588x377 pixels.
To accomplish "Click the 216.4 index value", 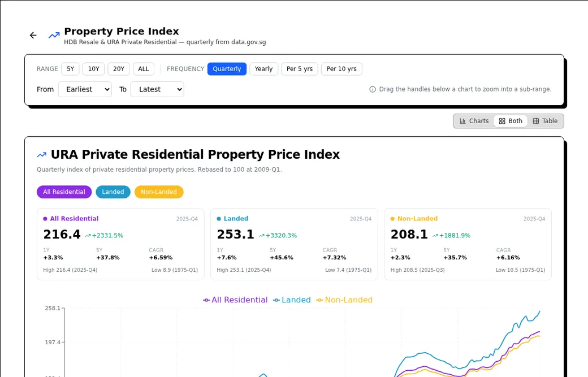I will point(62,235).
